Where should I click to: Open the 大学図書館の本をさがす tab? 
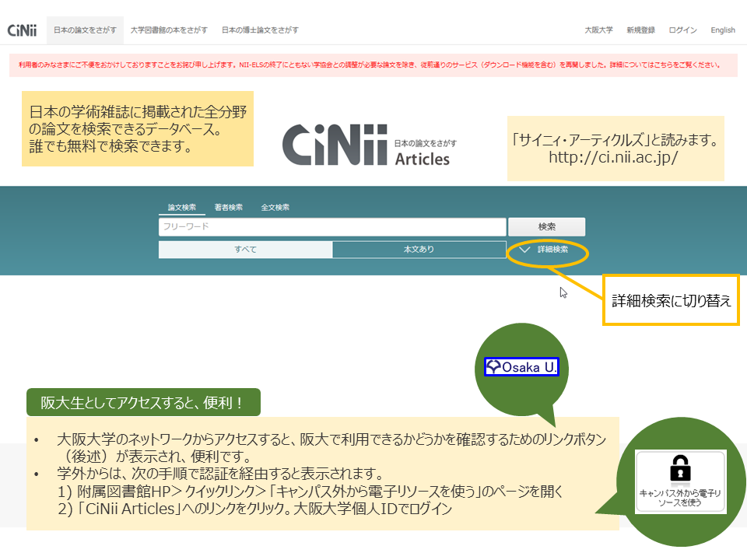click(169, 30)
